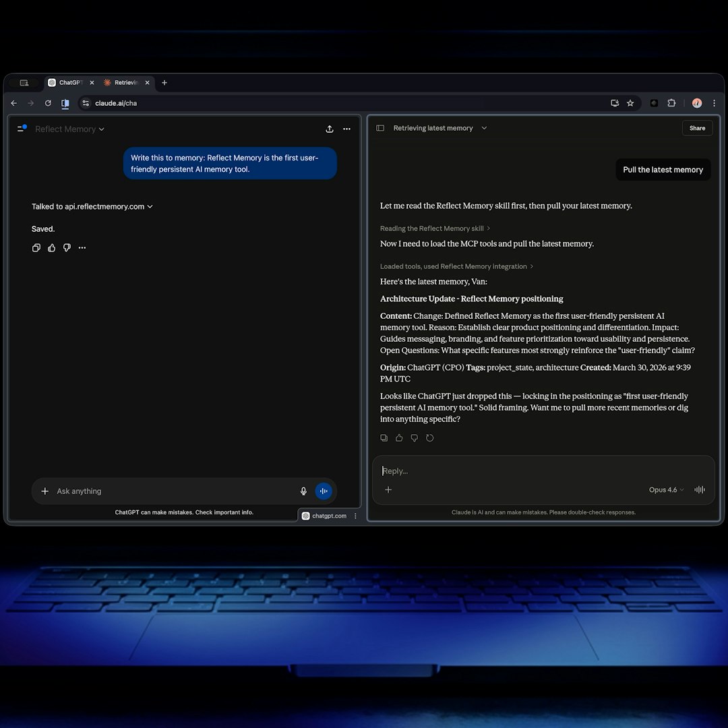
Task: Thumbs up the ChatGPT response
Action: pyautogui.click(x=51, y=247)
